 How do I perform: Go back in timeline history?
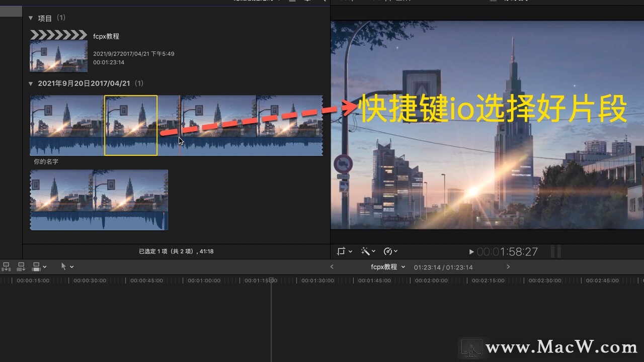(332, 266)
